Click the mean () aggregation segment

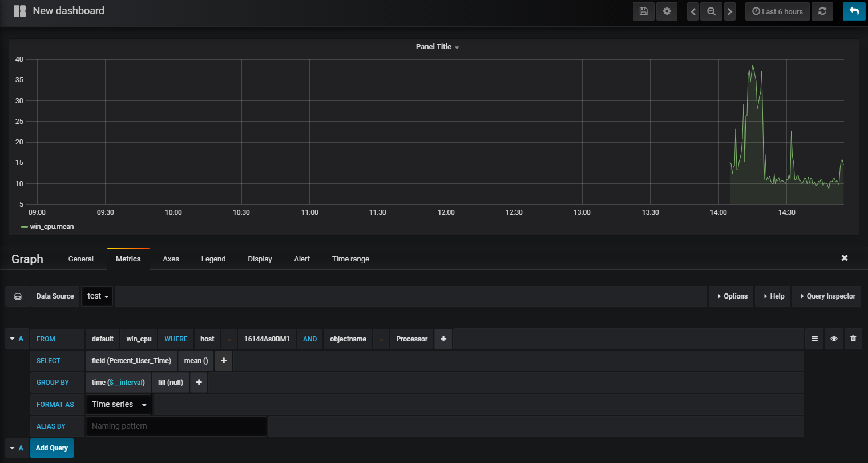point(196,360)
